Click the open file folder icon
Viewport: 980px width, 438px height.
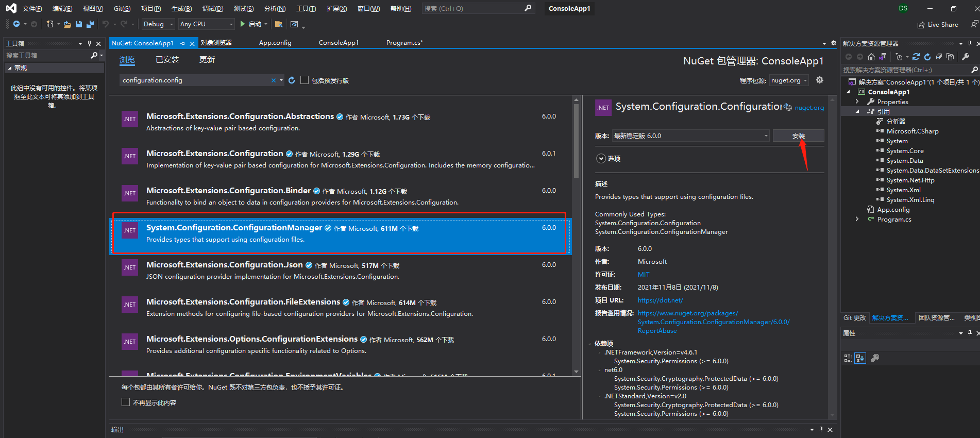point(67,24)
